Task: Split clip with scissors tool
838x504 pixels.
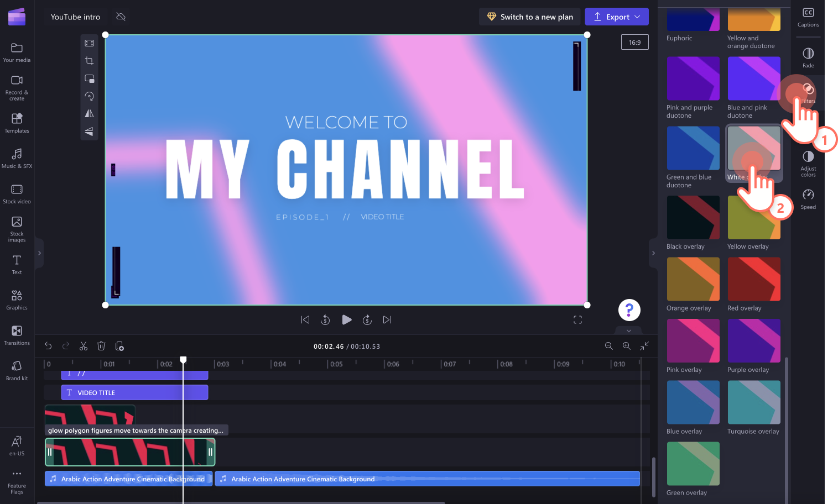Action: [84, 346]
